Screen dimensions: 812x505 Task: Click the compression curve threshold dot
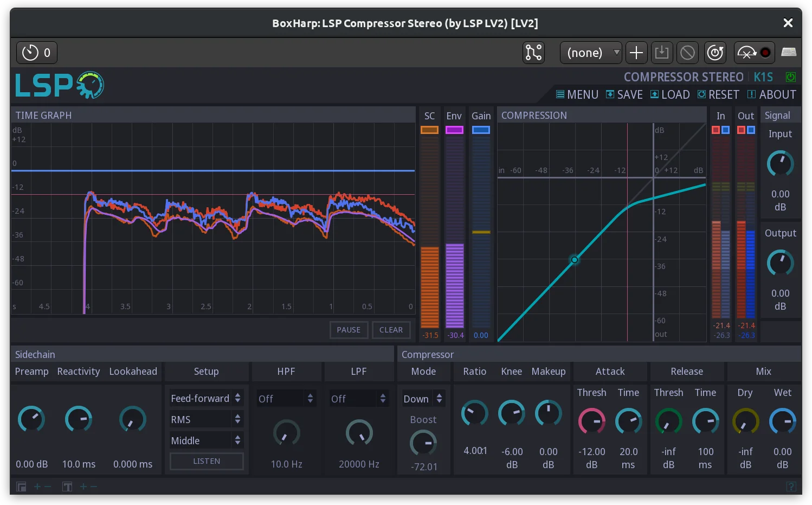(575, 260)
